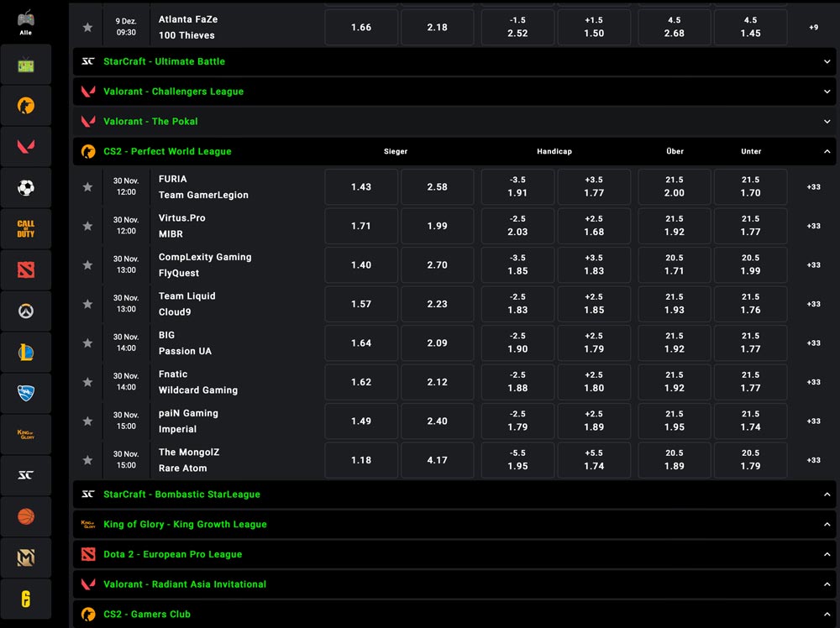
Task: Favorite the FURIA vs Team GamerLegion match
Action: [x=87, y=187]
